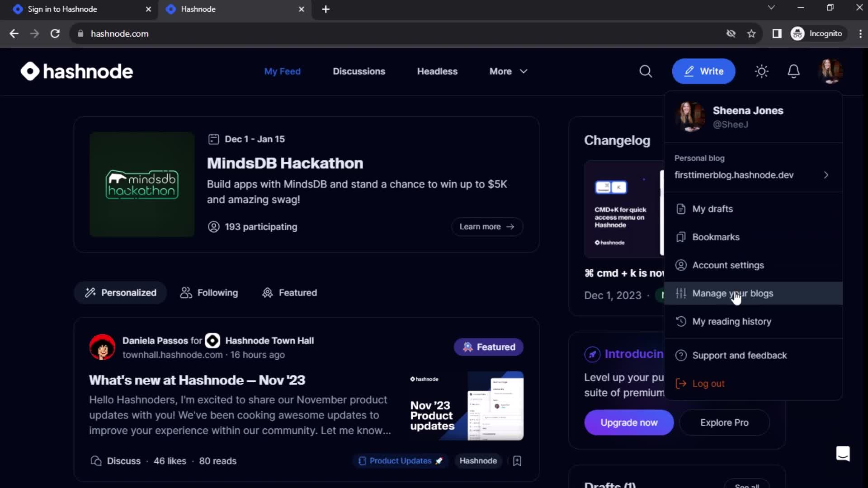
Task: Expand the user profile menu
Action: pos(830,71)
